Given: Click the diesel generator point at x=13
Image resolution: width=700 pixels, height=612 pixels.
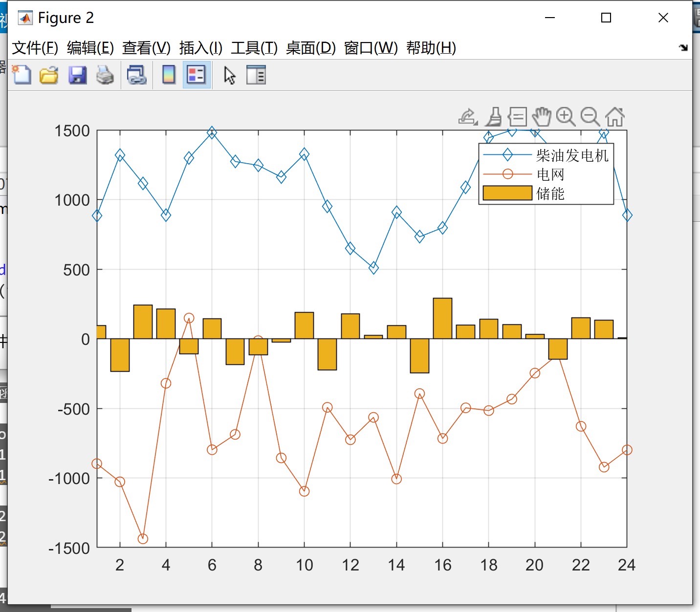Looking at the screenshot, I should pyautogui.click(x=373, y=268).
